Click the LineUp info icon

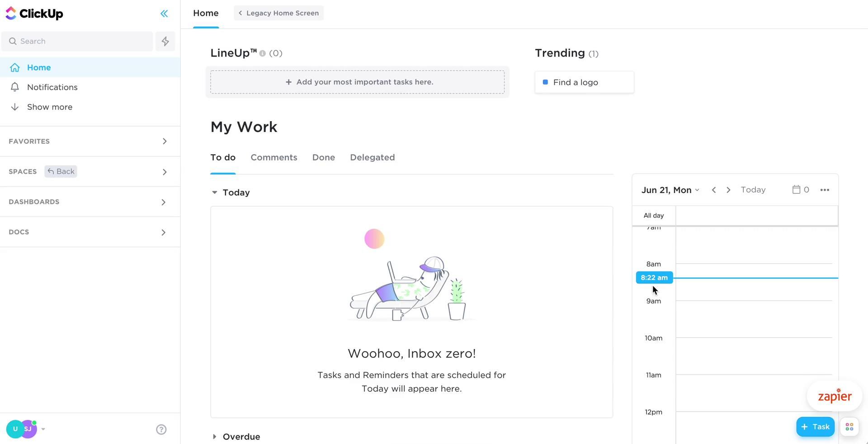(x=263, y=53)
